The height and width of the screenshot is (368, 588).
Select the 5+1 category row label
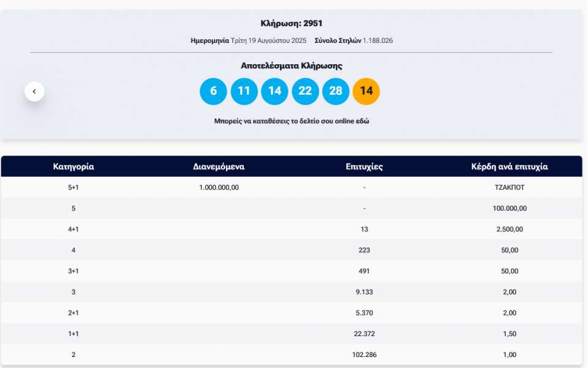click(x=73, y=187)
